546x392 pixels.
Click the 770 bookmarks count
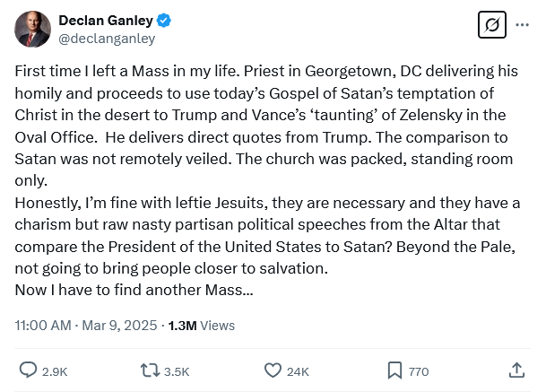click(419, 370)
